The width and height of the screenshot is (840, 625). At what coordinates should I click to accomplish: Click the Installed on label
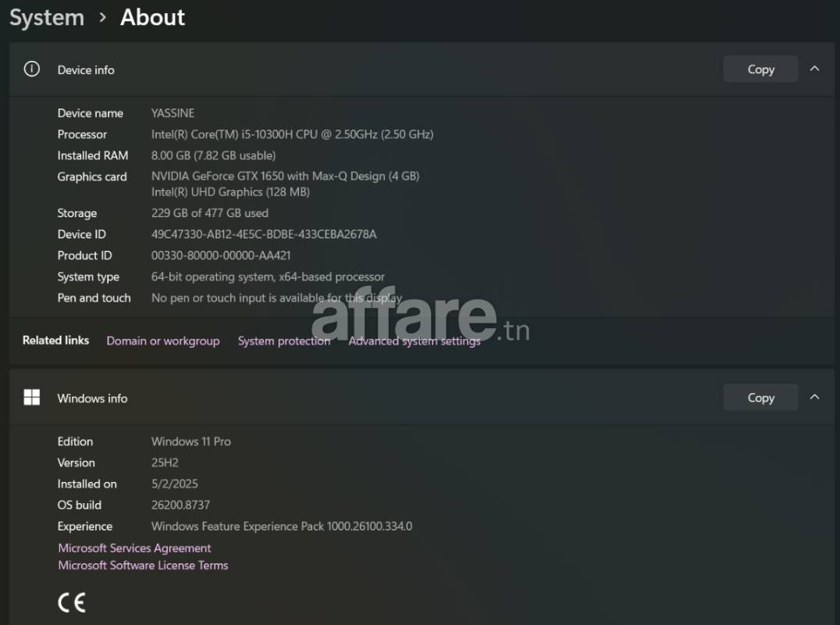(x=87, y=484)
